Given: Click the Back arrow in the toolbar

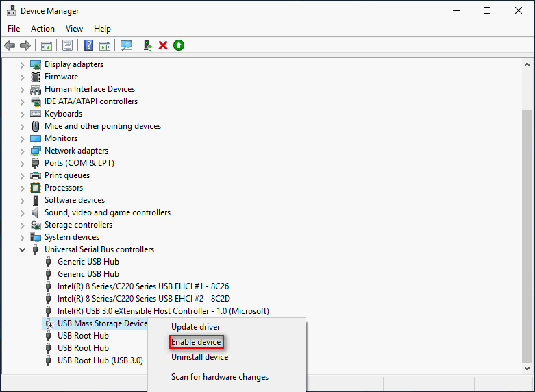Looking at the screenshot, I should pos(10,45).
